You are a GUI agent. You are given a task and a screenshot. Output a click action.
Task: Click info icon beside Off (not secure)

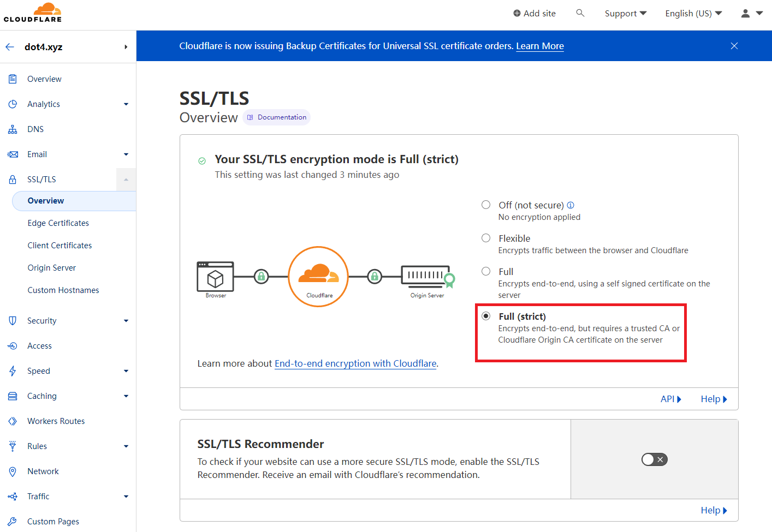[571, 205]
